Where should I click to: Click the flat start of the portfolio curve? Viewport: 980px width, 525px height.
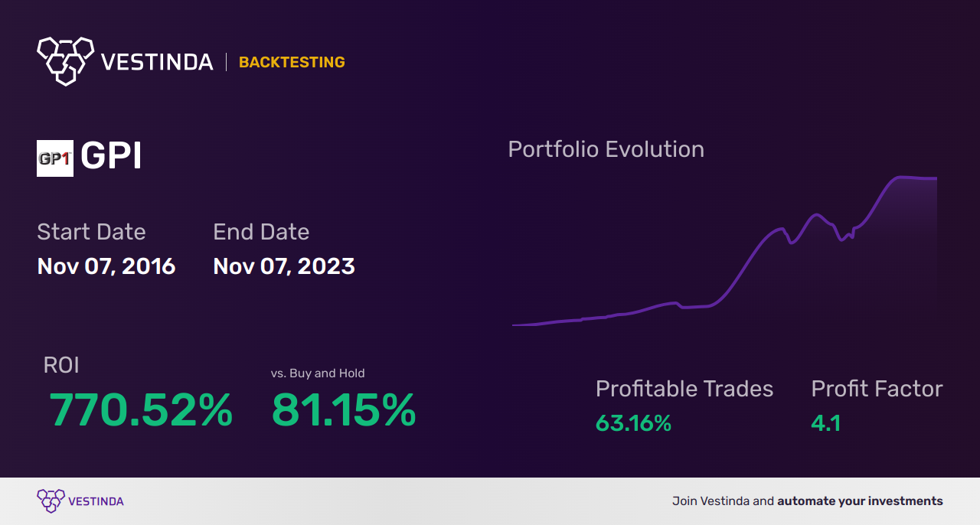528,324
